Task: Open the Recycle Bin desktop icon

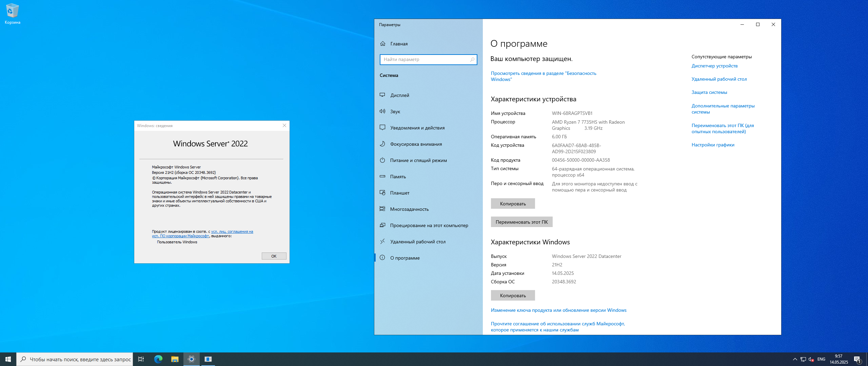Action: click(x=12, y=14)
